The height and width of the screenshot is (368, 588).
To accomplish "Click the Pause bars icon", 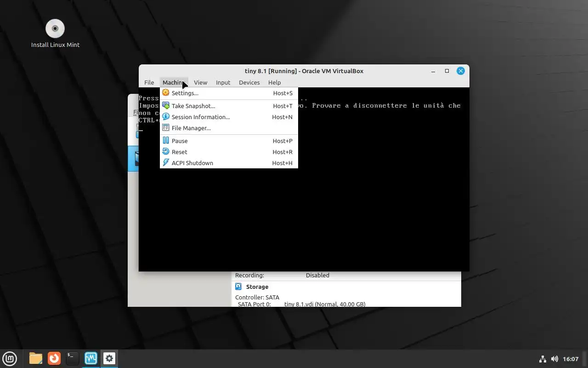I will pyautogui.click(x=166, y=141).
